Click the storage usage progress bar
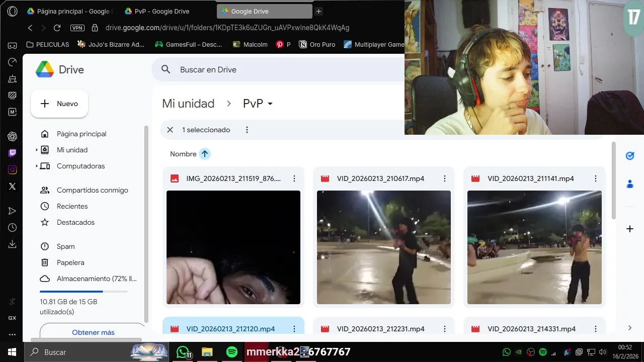The height and width of the screenshot is (362, 644). click(84, 292)
